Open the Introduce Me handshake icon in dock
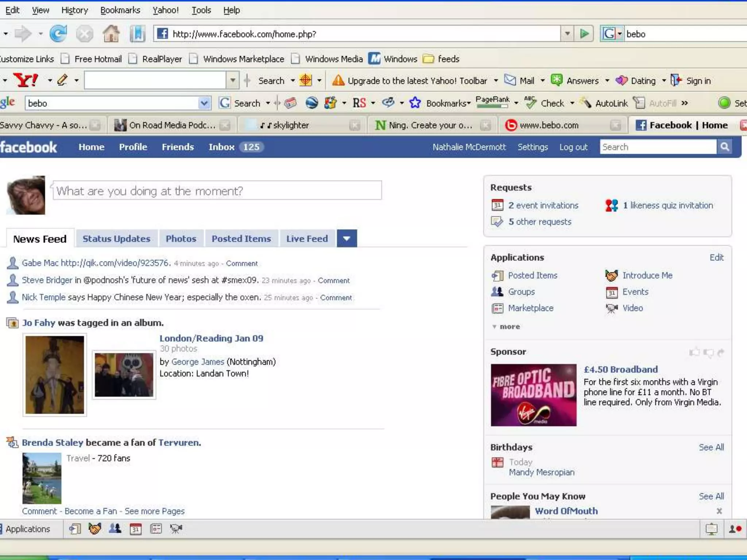Viewport: 747px width, 560px height. [95, 529]
